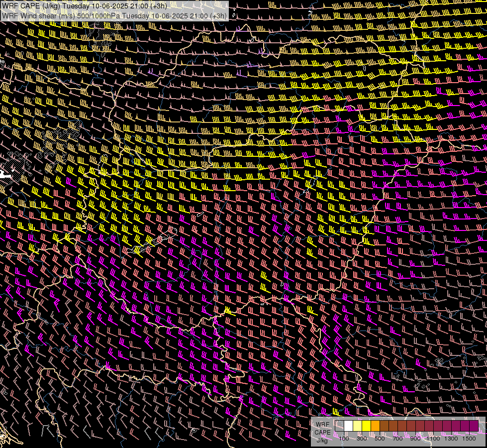Image resolution: width=487 pixels, height=448 pixels.
Task: Click the 100 legend value
Action: (x=344, y=439)
